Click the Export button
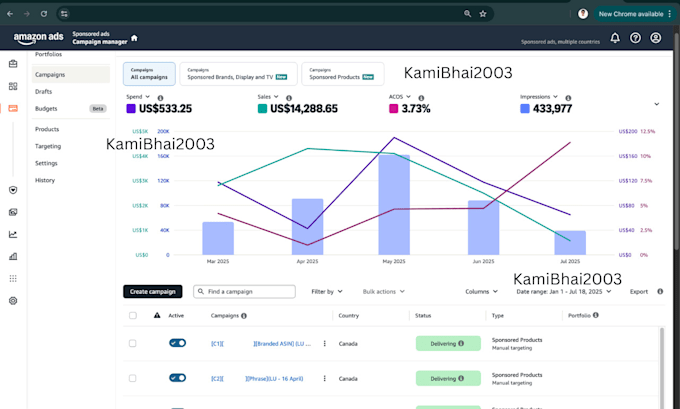 (639, 291)
